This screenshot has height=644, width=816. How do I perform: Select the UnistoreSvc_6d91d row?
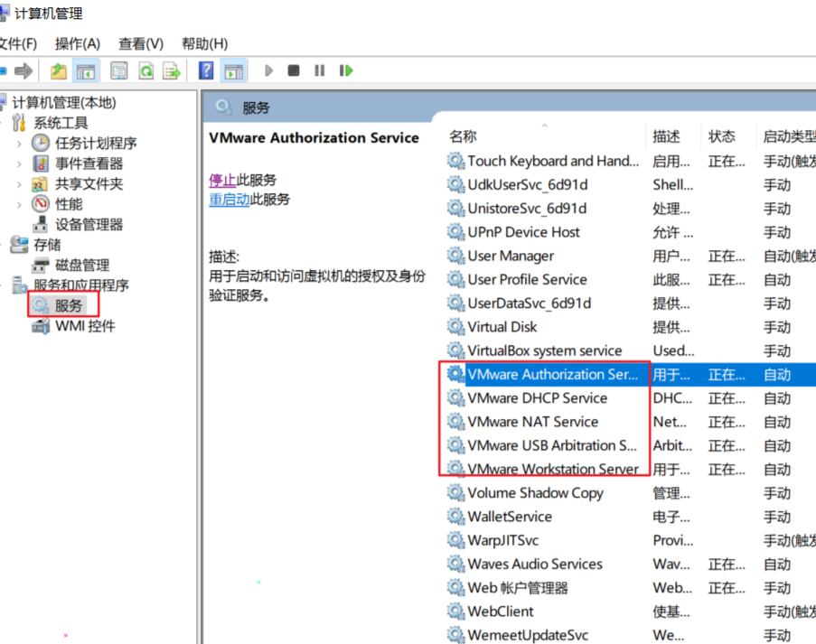tap(631, 209)
